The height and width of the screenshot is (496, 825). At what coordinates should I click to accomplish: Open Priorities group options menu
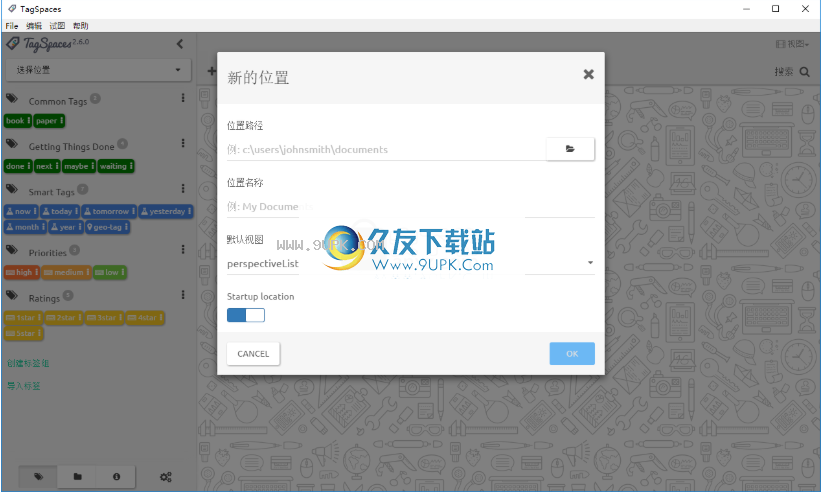pyautogui.click(x=183, y=249)
